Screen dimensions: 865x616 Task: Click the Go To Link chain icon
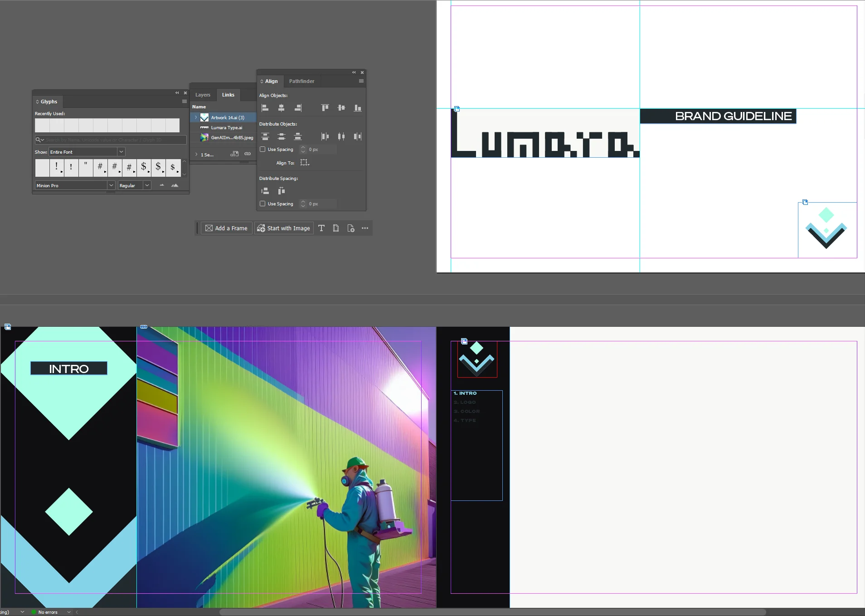(x=248, y=154)
